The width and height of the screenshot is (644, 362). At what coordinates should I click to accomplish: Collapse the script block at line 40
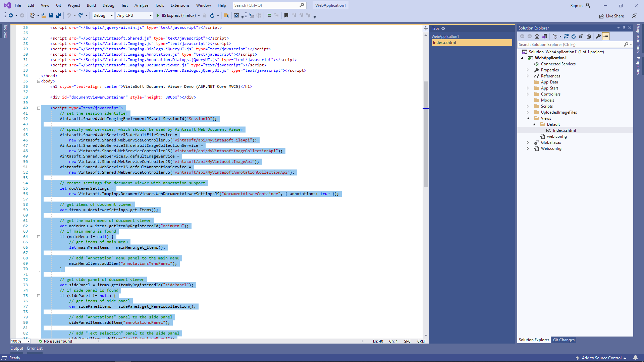click(x=39, y=108)
